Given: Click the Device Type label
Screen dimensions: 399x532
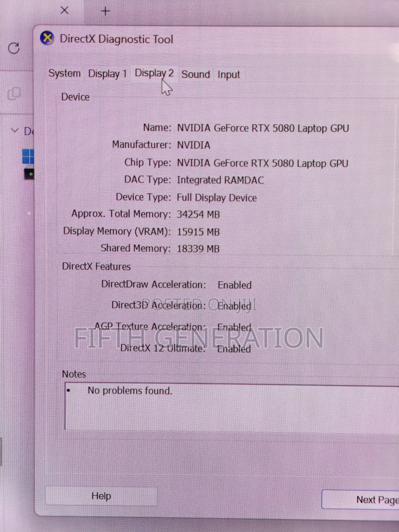Looking at the screenshot, I should coord(143,197).
